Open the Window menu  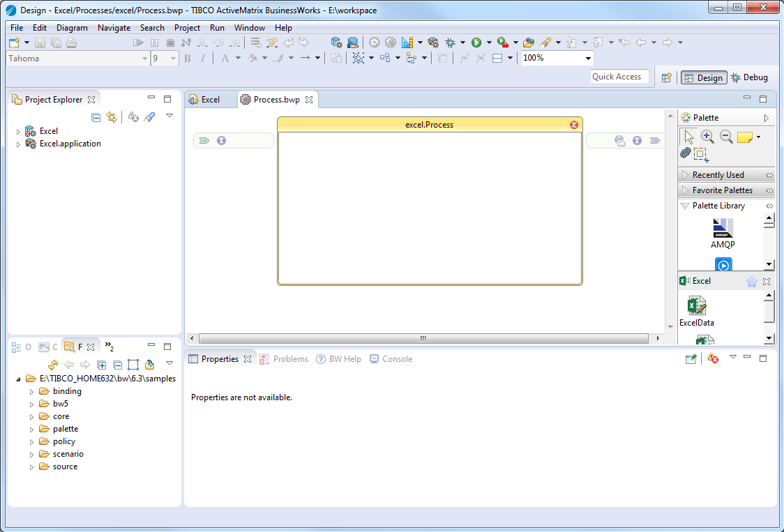pyautogui.click(x=250, y=28)
